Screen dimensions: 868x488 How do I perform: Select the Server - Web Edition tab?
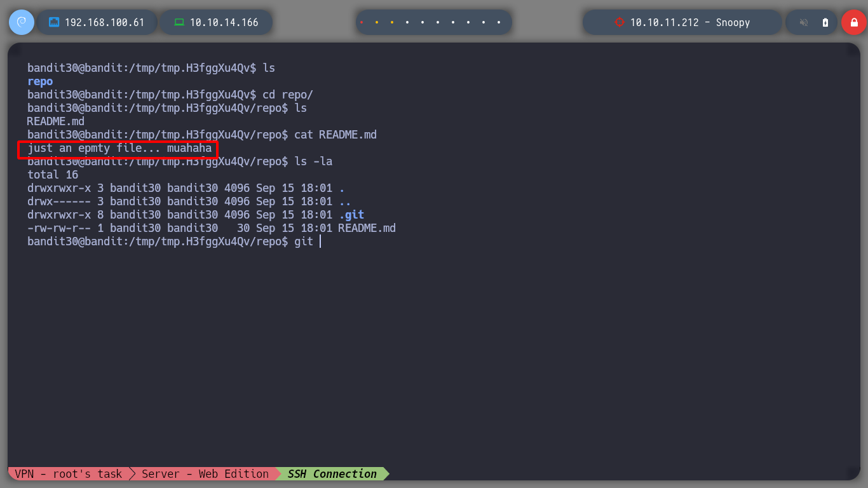click(205, 473)
